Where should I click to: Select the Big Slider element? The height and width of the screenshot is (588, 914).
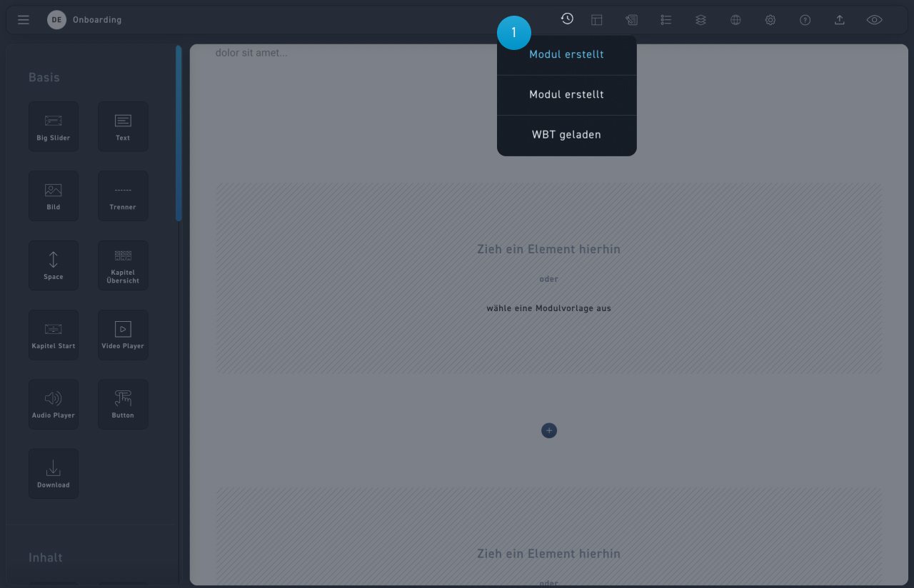54,126
